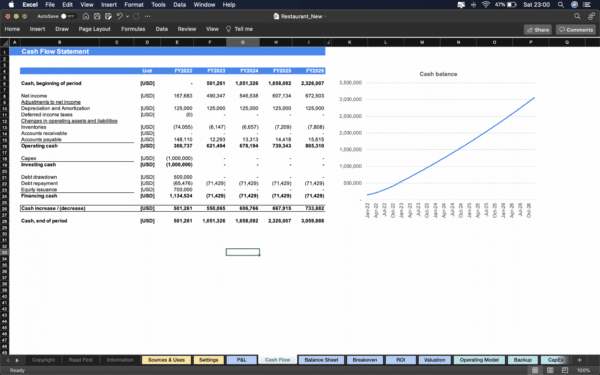Switch to Normal view icon

tap(535, 370)
